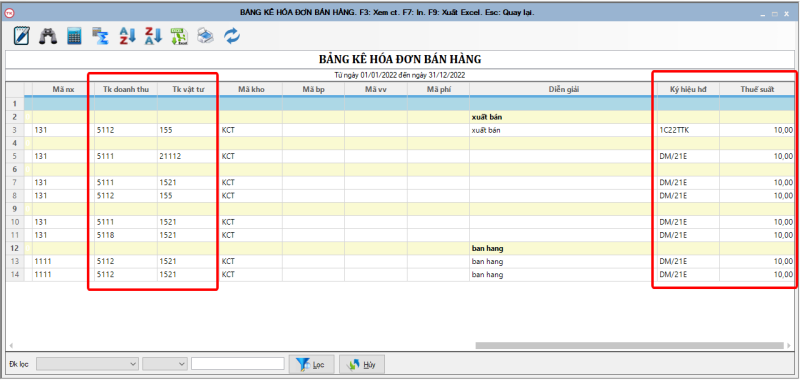Select the Mã vv column header

tap(376, 89)
